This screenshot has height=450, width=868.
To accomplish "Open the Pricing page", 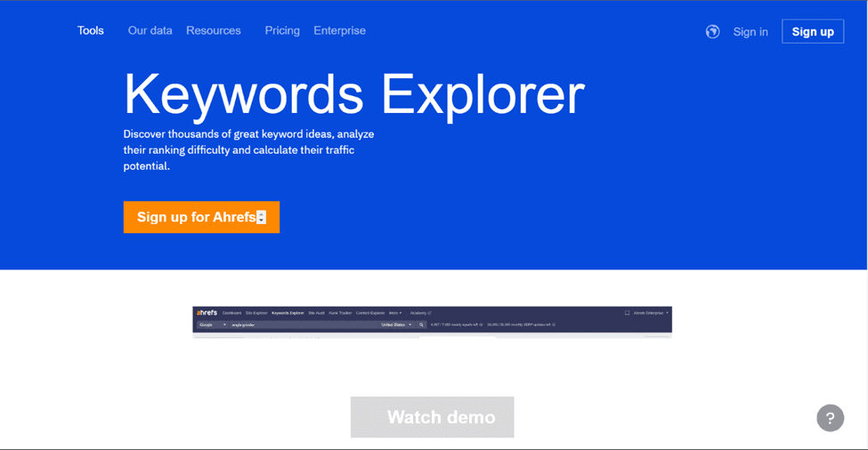I will point(282,30).
